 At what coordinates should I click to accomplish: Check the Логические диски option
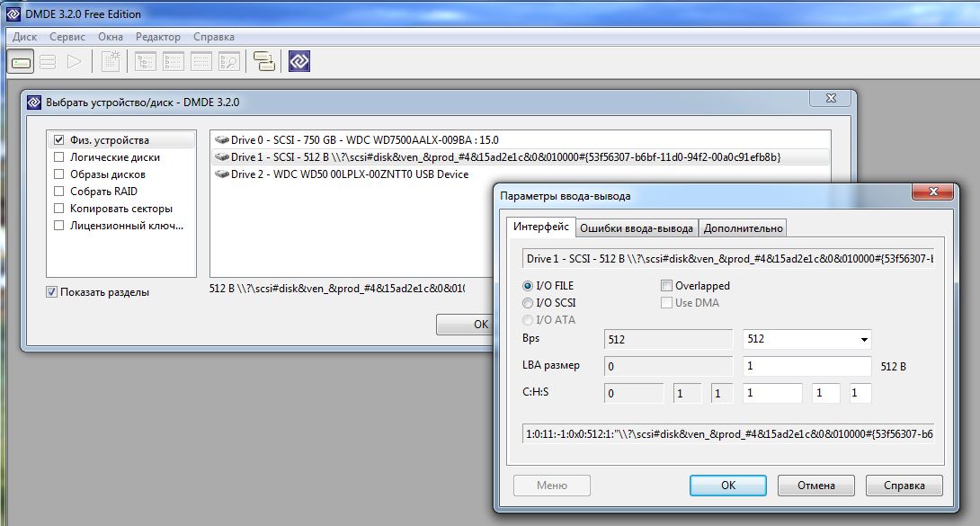pyautogui.click(x=59, y=157)
